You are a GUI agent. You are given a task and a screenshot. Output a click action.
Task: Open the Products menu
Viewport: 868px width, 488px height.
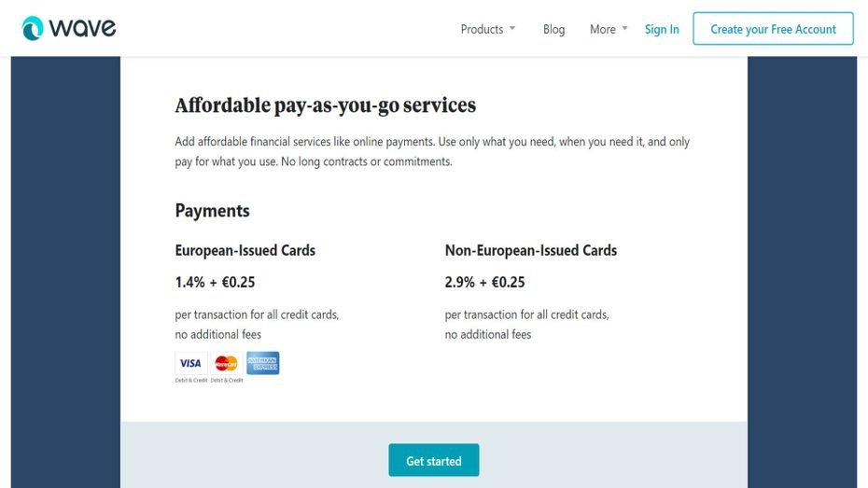click(482, 29)
